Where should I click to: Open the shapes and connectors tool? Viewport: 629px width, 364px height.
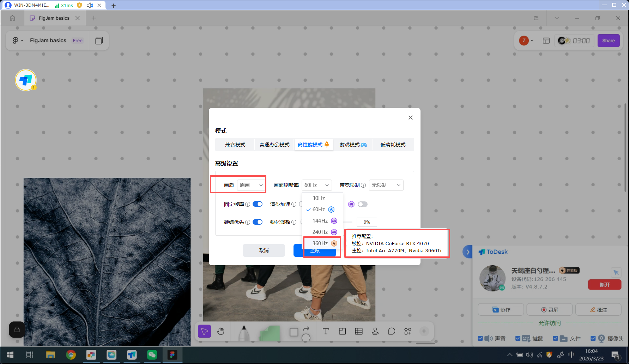click(x=300, y=333)
